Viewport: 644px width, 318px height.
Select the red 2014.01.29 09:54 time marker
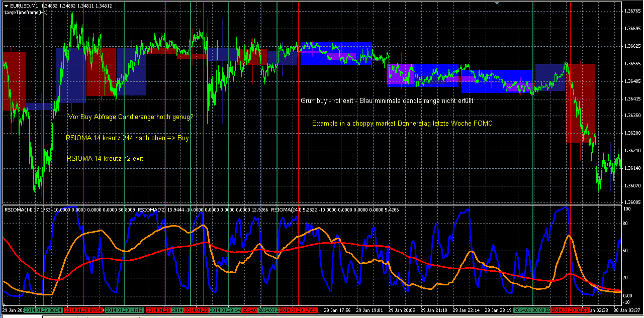(x=84, y=310)
